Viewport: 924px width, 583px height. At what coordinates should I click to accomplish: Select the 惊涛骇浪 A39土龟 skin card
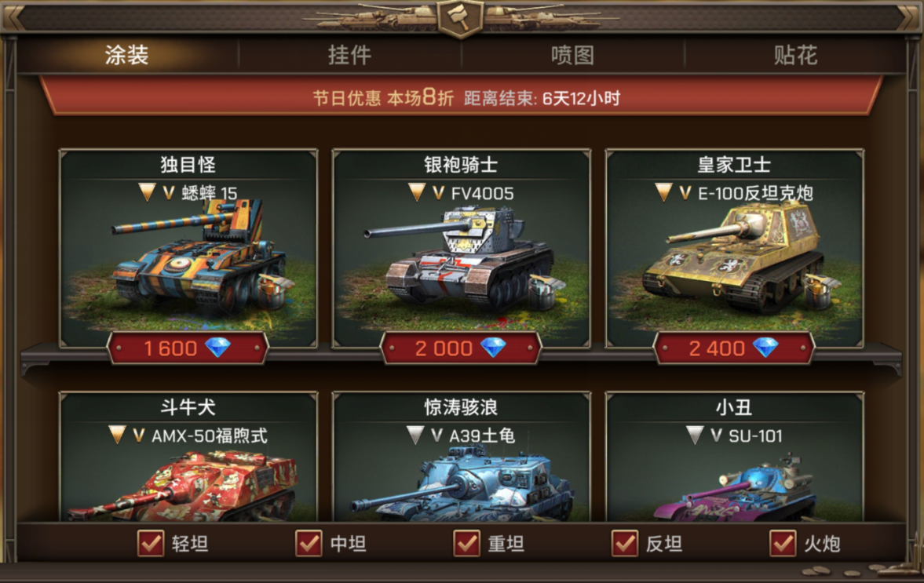462,457
